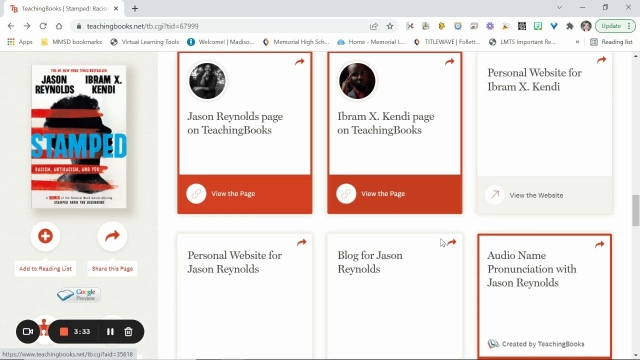
Task: Click the Stamped book cover image
Action: [x=79, y=137]
